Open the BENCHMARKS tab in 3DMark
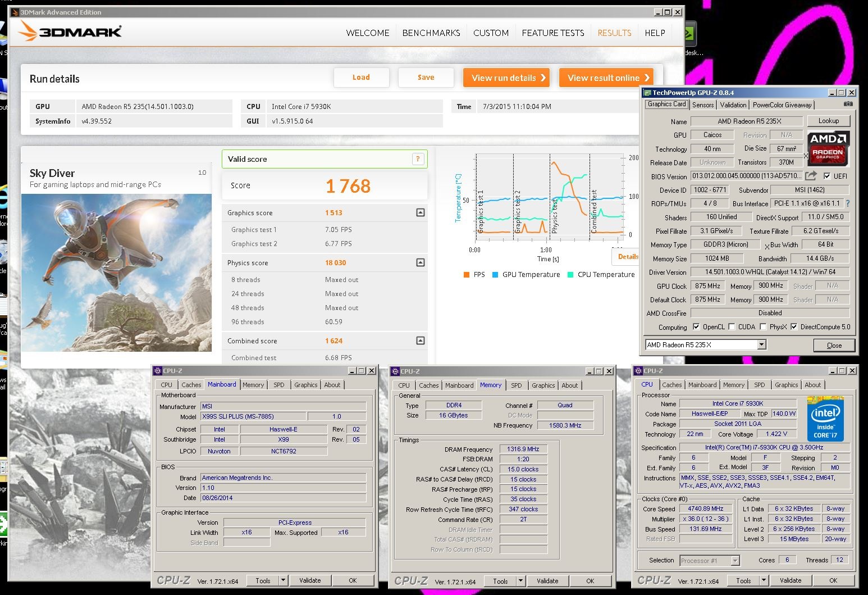This screenshot has width=868, height=595. click(431, 33)
